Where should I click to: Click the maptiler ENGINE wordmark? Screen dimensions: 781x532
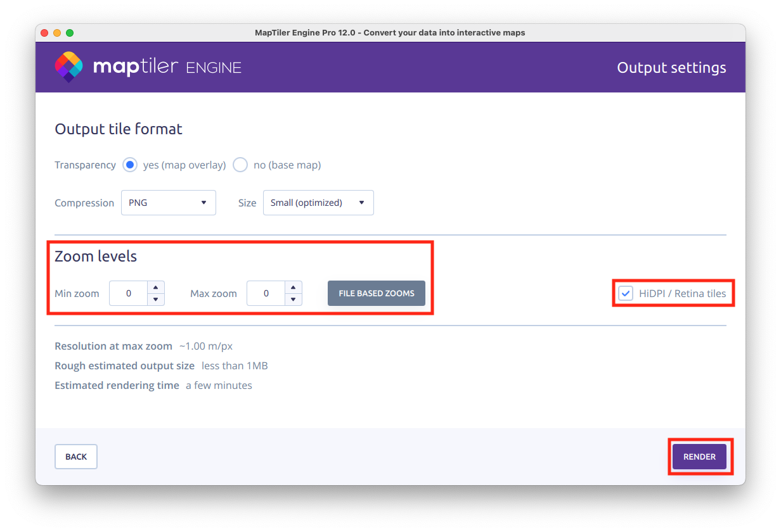pyautogui.click(x=167, y=67)
